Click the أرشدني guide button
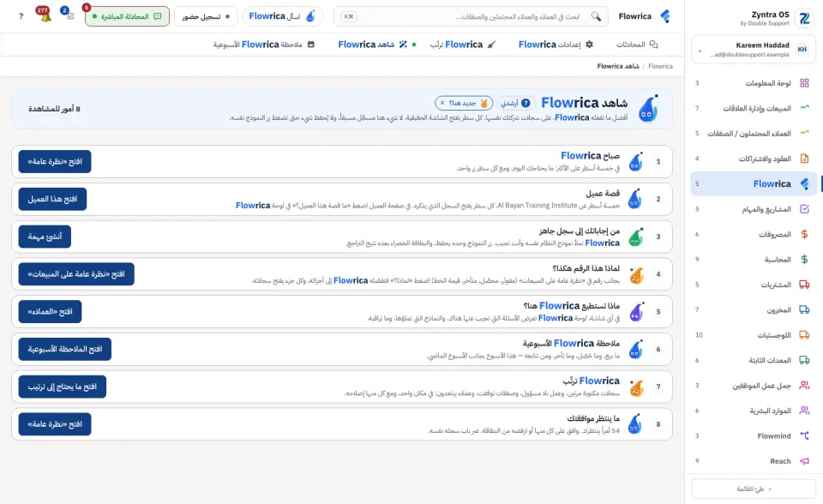Image resolution: width=823 pixels, height=504 pixels. tap(515, 103)
